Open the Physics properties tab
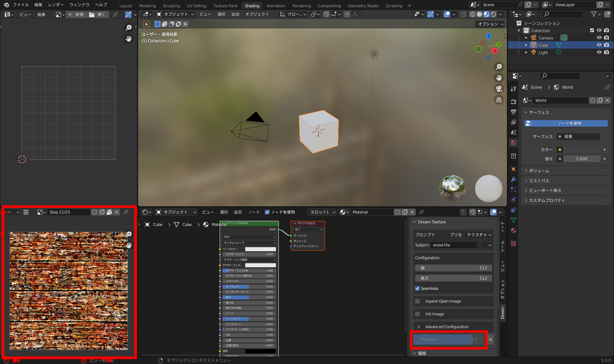Image resolution: width=614 pixels, height=364 pixels. [513, 200]
